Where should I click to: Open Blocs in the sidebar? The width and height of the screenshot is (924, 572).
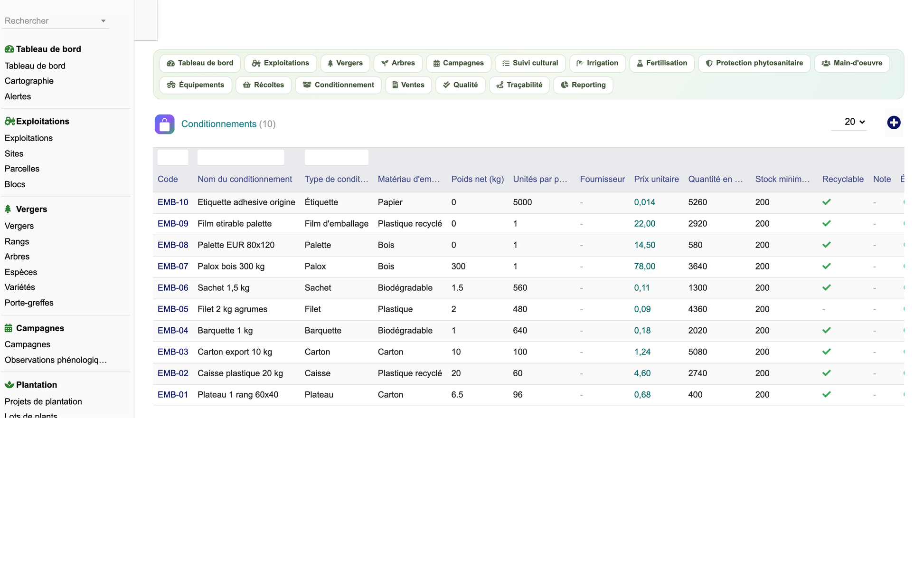15,184
